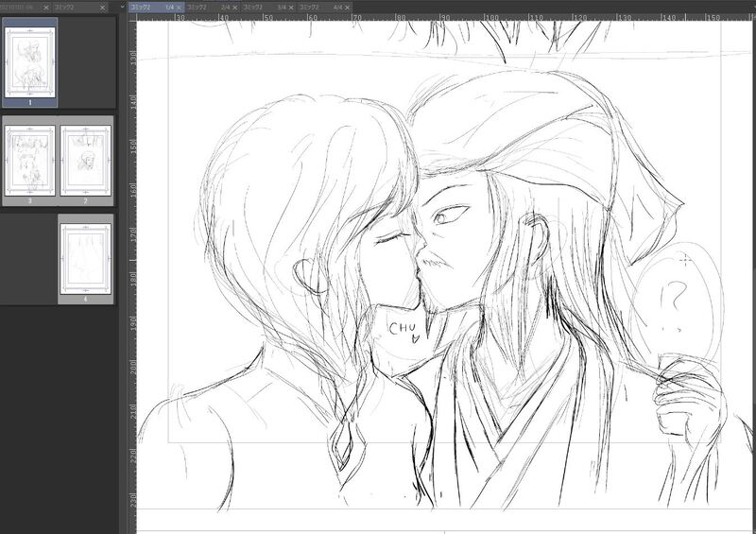756x534 pixels.
Task: Close the first tab in the page manager pane
Action: 46,8
